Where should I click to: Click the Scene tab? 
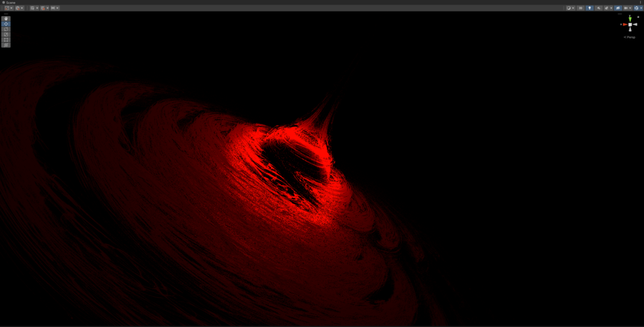coord(8,3)
